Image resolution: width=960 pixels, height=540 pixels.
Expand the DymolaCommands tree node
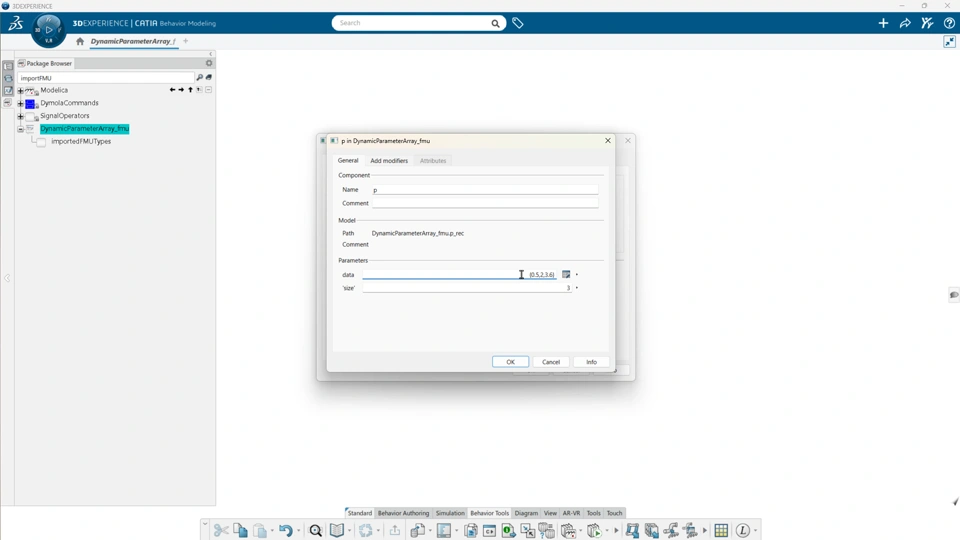[20, 103]
